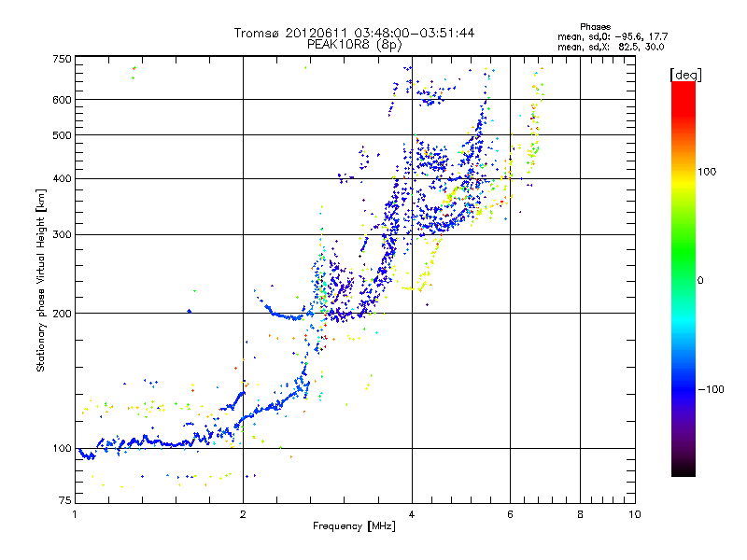Image resolution: width=747 pixels, height=560 pixels.
Task: Click the 'mean, sd,X: 82.5, 30.0' text
Action: pyautogui.click(x=611, y=47)
